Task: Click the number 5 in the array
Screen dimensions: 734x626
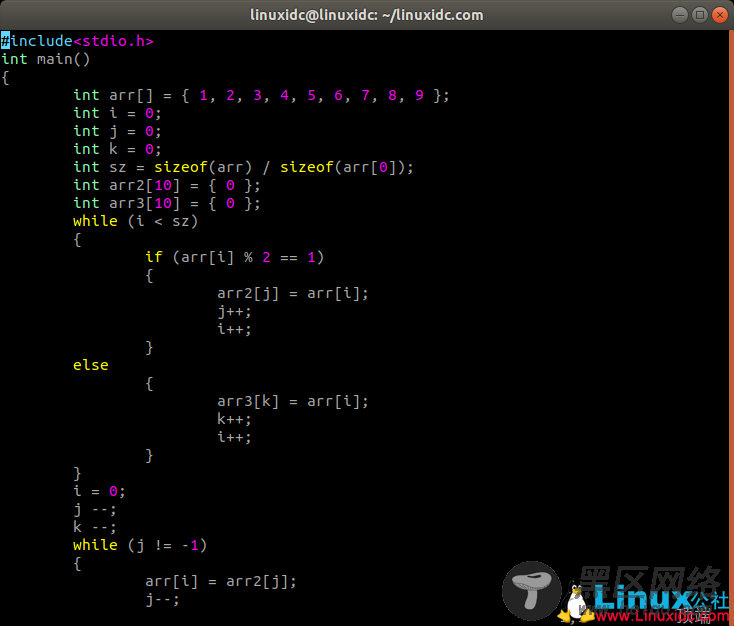Action: [x=312, y=96]
